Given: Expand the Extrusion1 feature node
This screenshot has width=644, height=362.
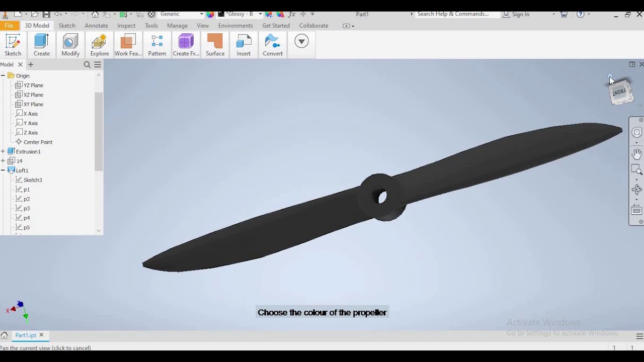Looking at the screenshot, I should (x=3, y=151).
